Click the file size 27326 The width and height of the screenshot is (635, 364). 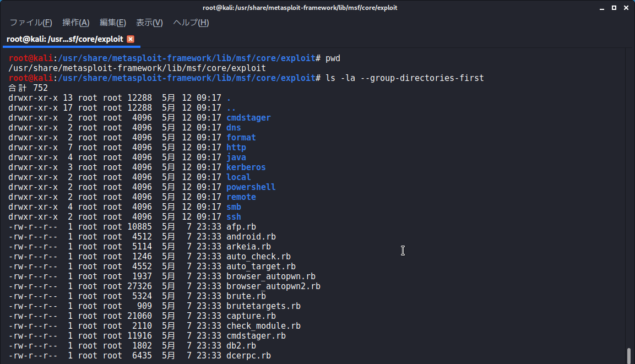pyautogui.click(x=140, y=286)
